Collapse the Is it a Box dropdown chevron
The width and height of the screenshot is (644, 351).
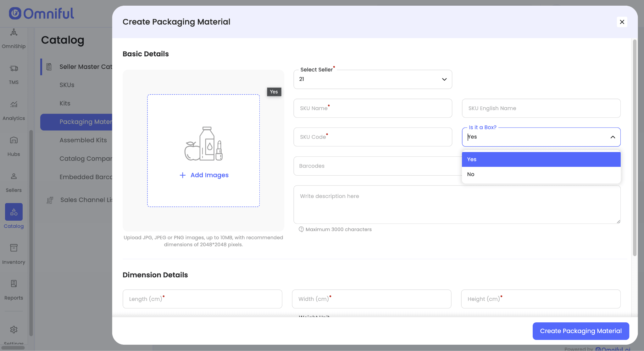(x=613, y=137)
